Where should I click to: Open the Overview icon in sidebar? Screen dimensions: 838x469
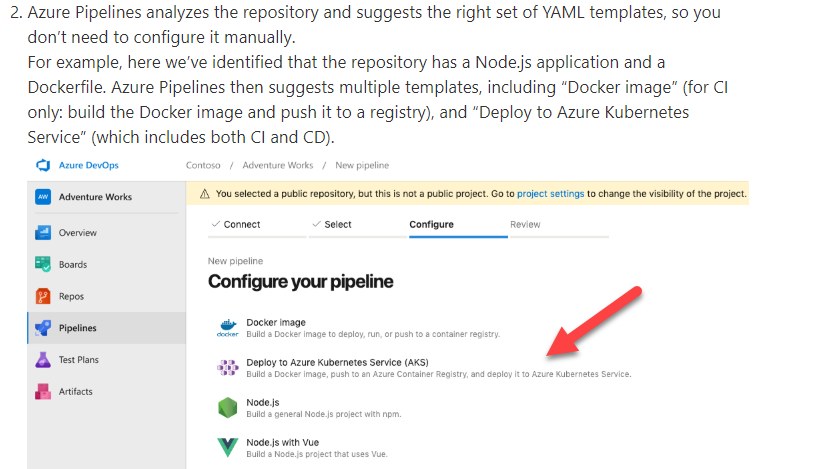pos(43,233)
